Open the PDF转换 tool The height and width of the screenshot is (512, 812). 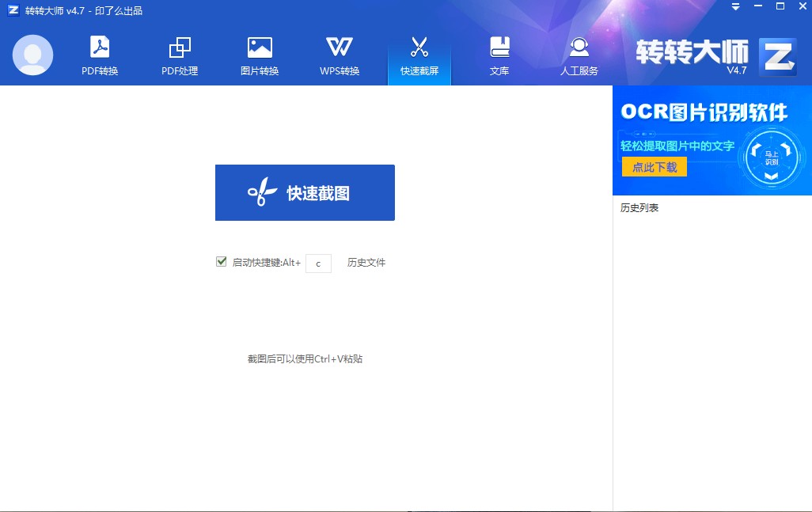pos(100,56)
